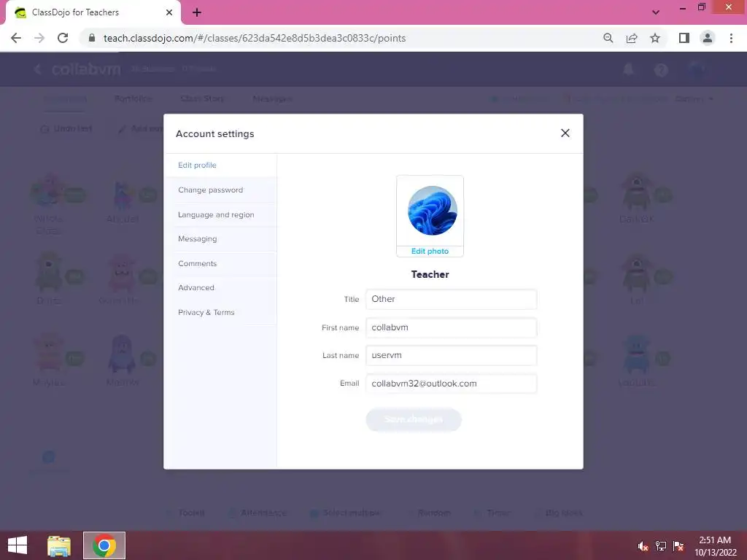Open File Explorer from the taskbar

pos(59,545)
